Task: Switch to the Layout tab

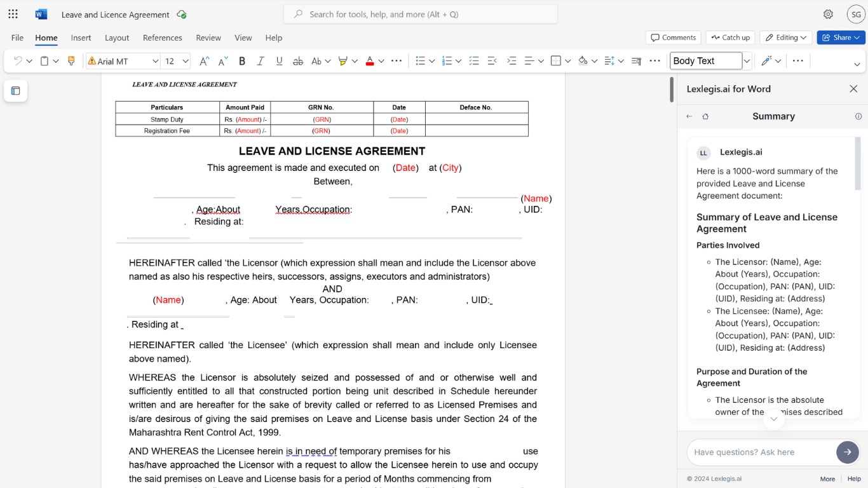Action: pos(117,37)
